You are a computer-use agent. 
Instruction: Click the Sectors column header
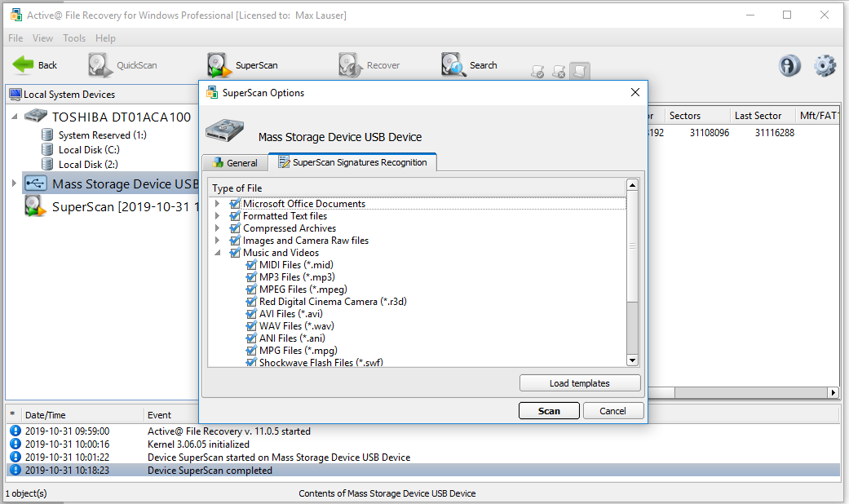[x=696, y=115]
